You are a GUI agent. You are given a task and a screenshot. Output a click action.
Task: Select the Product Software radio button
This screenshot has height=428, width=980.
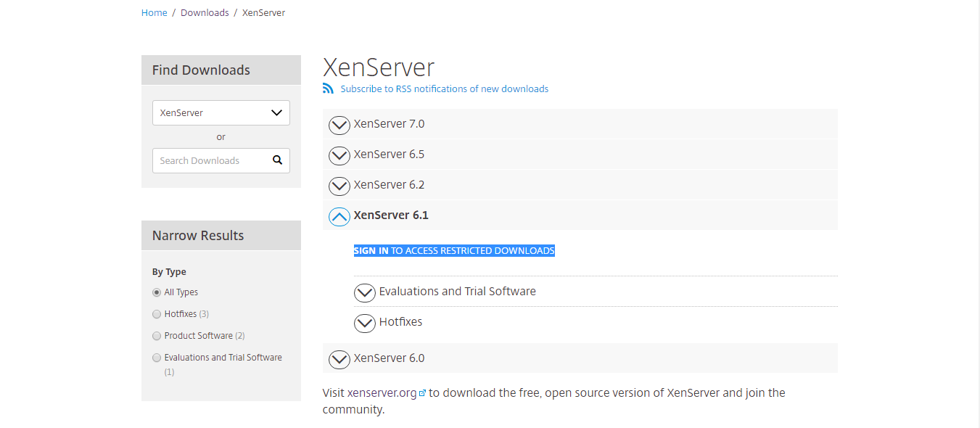point(157,336)
